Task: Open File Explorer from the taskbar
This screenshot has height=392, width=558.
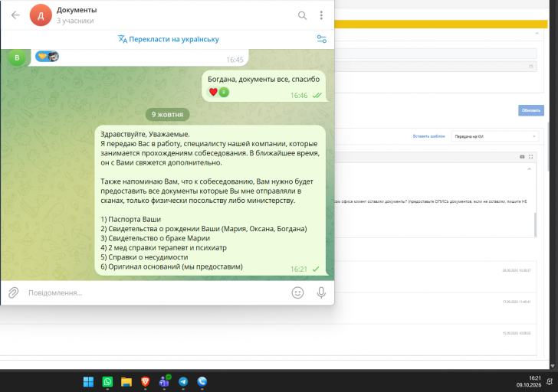Action: (126, 382)
